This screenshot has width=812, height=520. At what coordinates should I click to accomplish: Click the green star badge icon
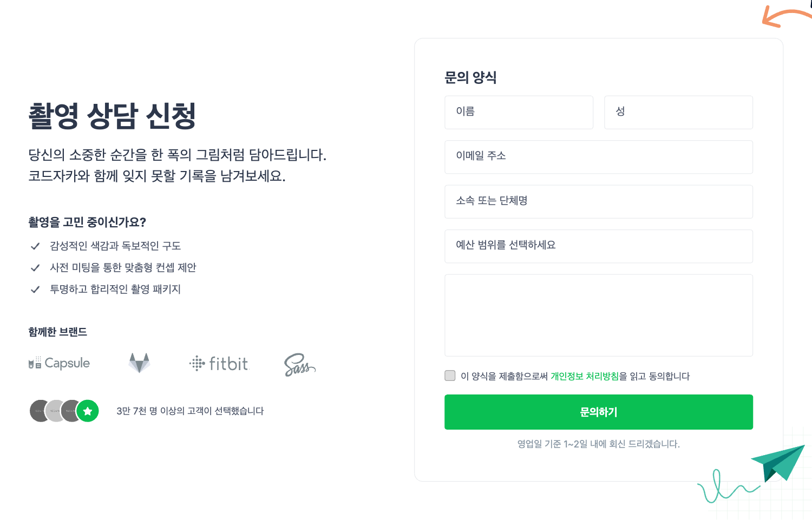[88, 411]
